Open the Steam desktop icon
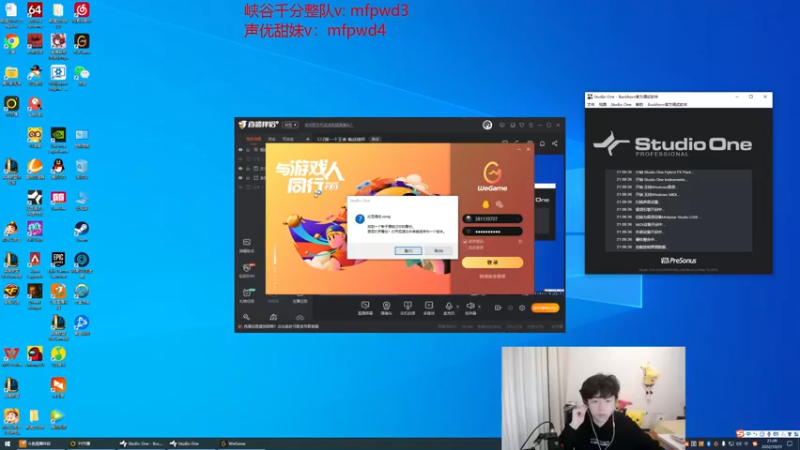 (x=82, y=231)
